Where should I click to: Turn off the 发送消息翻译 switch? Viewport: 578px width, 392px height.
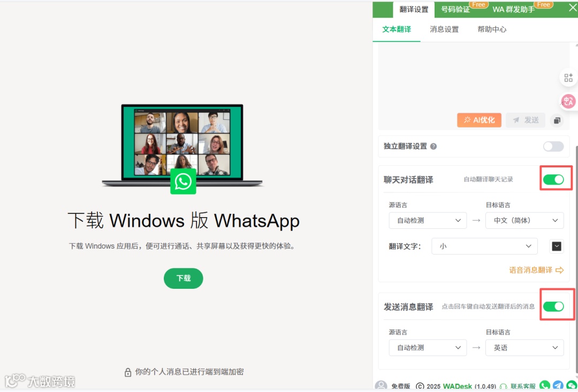click(x=553, y=306)
